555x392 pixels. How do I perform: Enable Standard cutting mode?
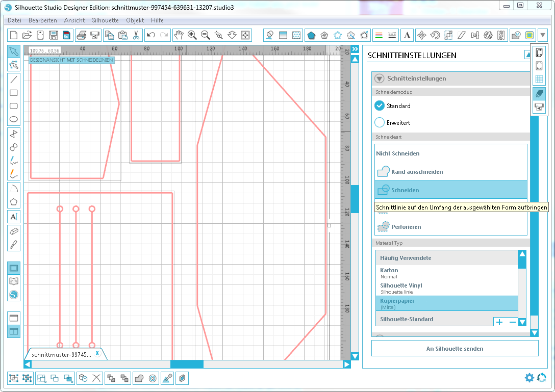[380, 106]
